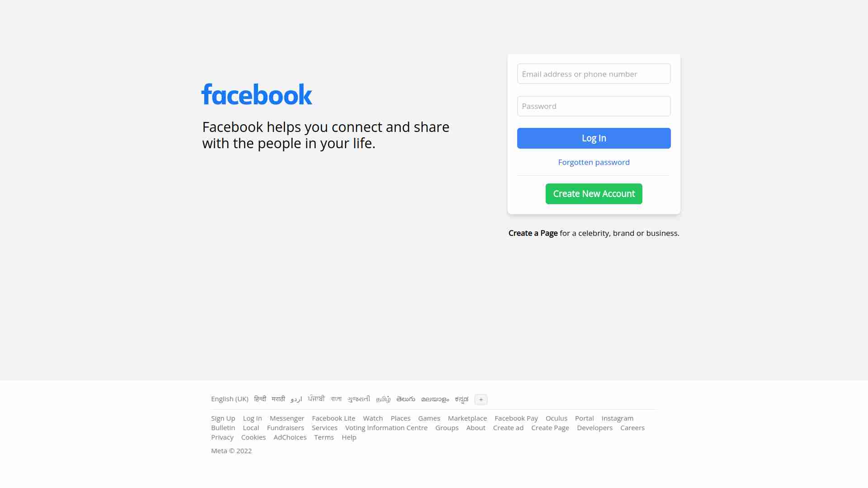The image size is (868, 488).
Task: Click the Password input field
Action: click(x=594, y=105)
